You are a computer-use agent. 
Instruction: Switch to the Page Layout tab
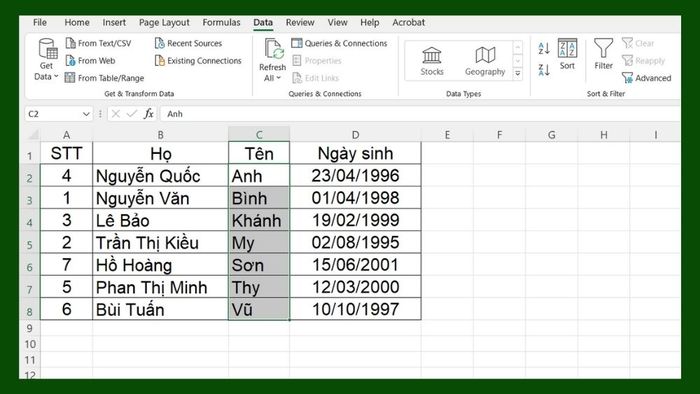pos(164,22)
